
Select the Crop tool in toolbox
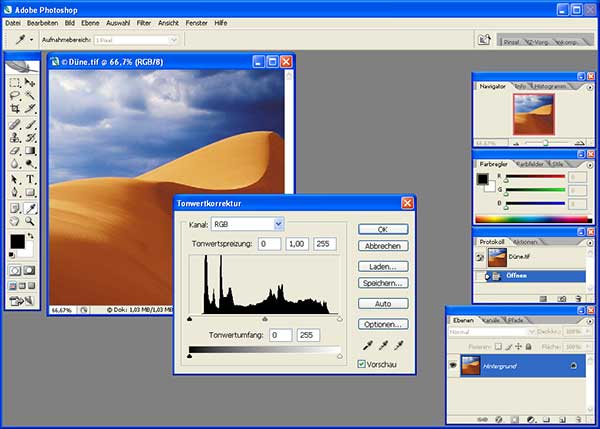tap(15, 109)
